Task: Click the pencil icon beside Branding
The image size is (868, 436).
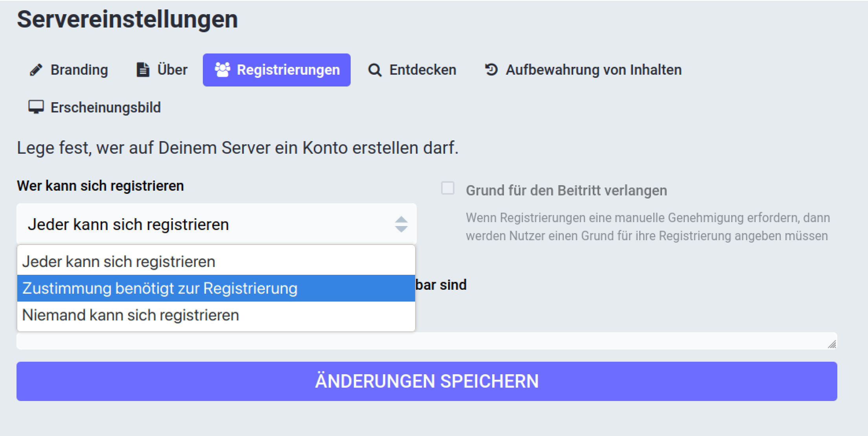Action: click(x=36, y=70)
